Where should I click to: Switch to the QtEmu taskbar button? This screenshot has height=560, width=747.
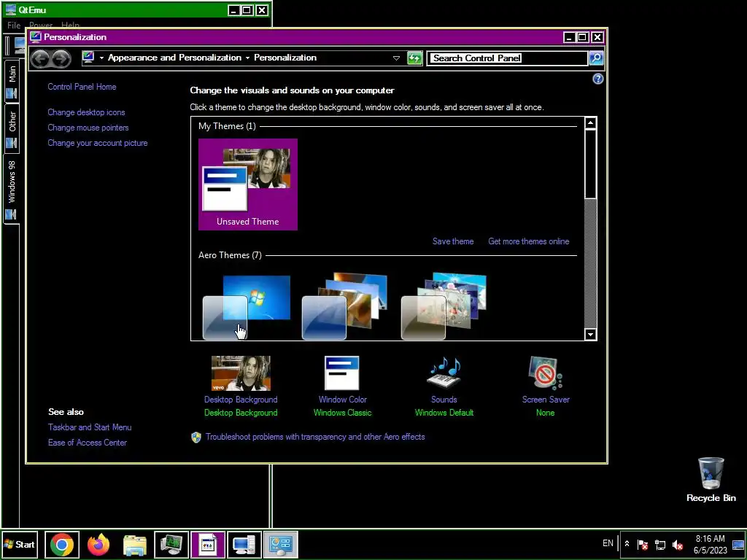(171, 545)
